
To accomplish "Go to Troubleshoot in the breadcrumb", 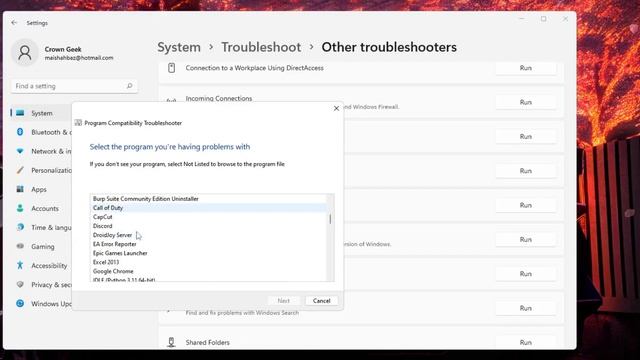I will 261,47.
